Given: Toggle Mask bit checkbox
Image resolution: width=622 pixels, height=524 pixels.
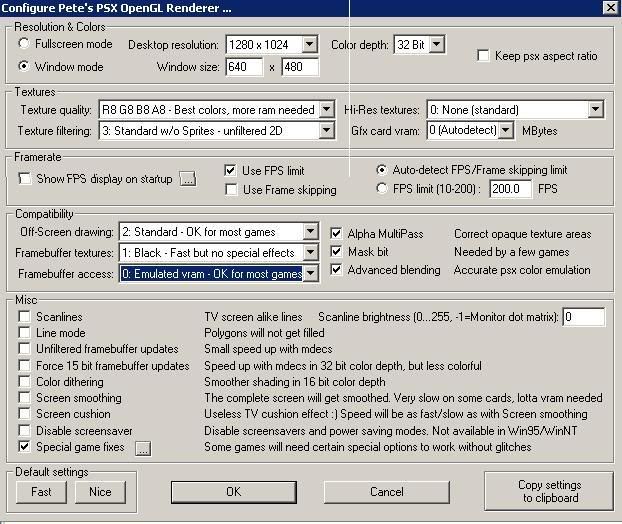Looking at the screenshot, I should pos(336,251).
